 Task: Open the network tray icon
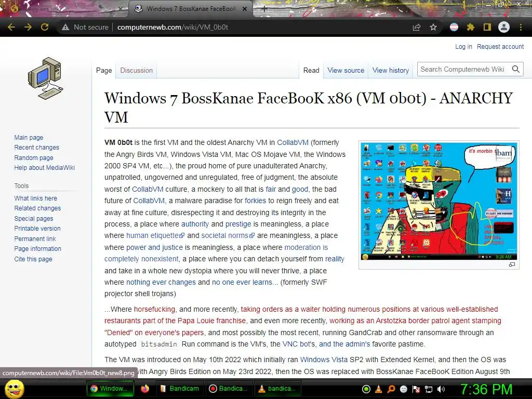pos(429,389)
